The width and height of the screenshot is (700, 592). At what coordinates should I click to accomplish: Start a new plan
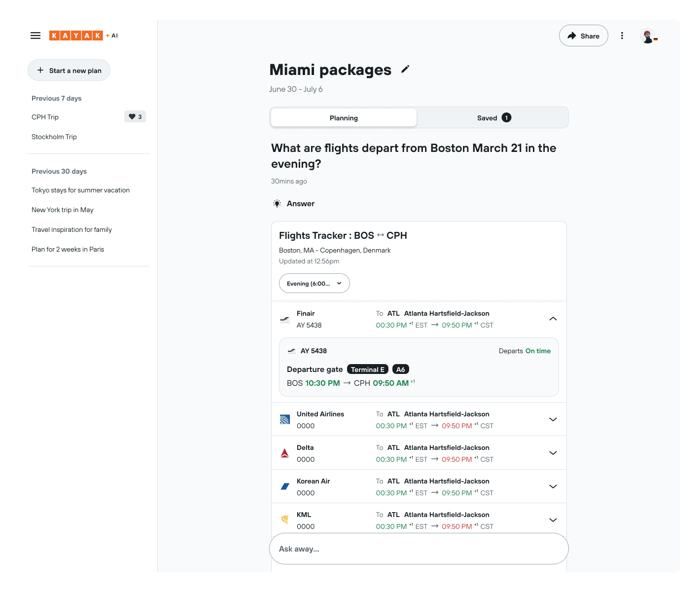69,70
